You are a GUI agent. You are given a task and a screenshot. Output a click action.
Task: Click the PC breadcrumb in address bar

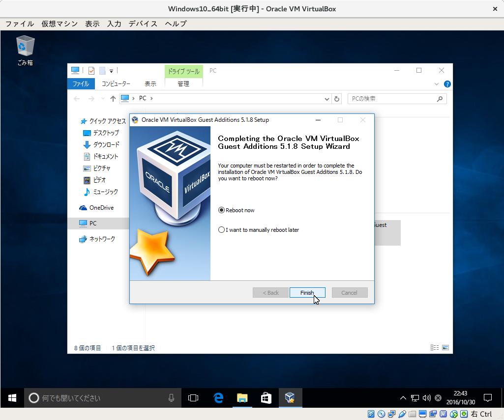click(143, 98)
